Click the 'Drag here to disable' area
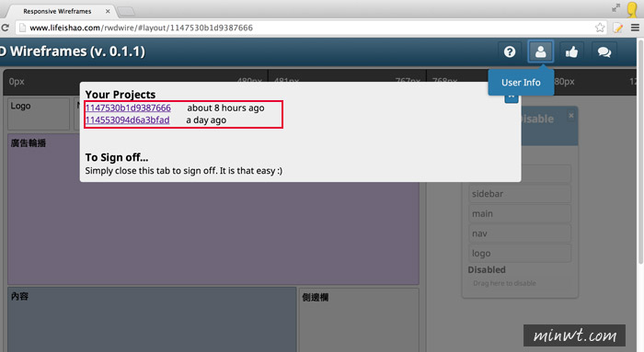Viewport: 644px width, 352px height. 504,283
